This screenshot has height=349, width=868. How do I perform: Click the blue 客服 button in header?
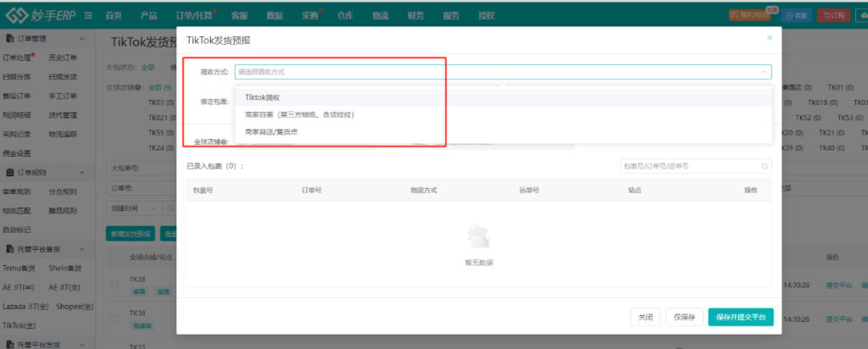[796, 15]
